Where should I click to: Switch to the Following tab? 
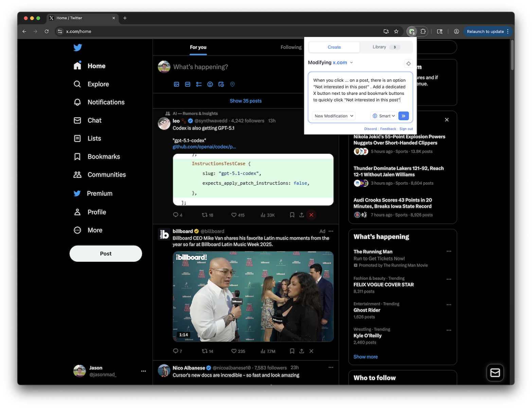click(x=290, y=47)
